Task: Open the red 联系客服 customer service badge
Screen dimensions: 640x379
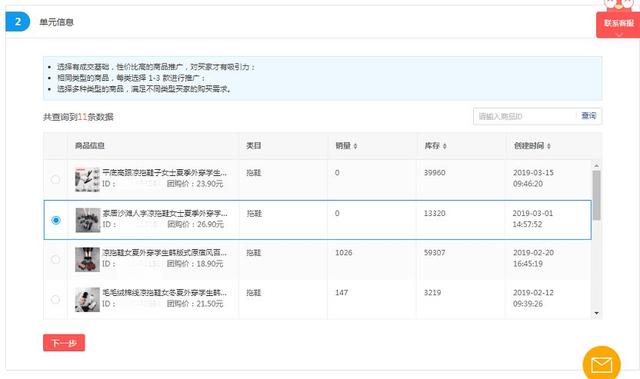Action: pos(618,24)
